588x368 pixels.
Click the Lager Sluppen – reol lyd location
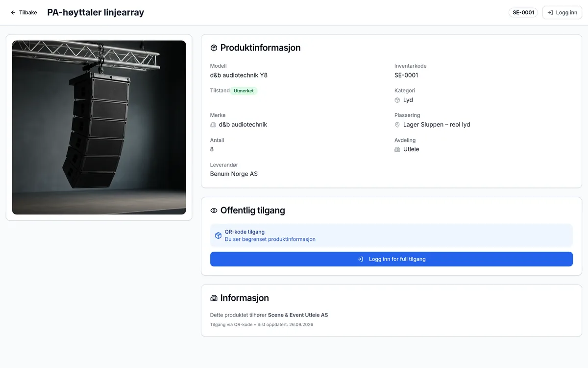tap(437, 125)
